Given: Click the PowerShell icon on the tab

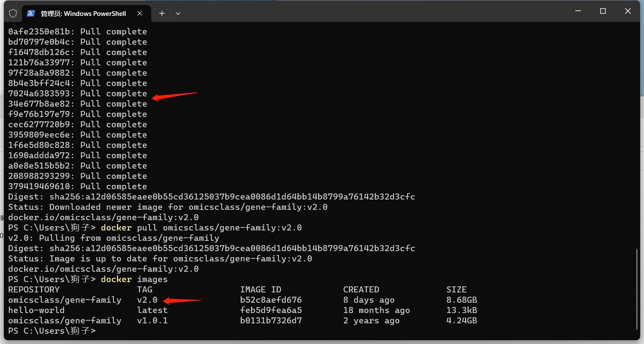Looking at the screenshot, I should point(31,13).
